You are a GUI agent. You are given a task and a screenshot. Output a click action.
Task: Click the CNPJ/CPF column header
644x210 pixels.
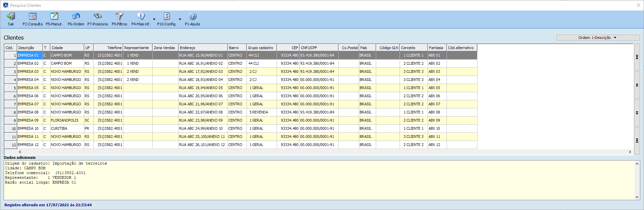(318, 48)
